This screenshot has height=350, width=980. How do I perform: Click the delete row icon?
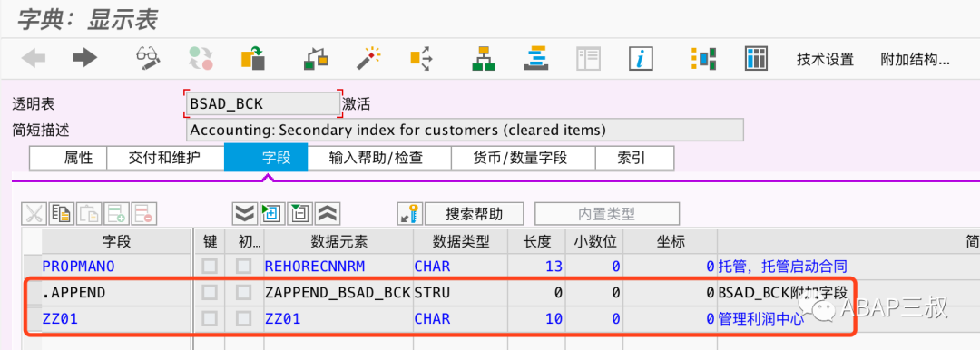point(143,214)
